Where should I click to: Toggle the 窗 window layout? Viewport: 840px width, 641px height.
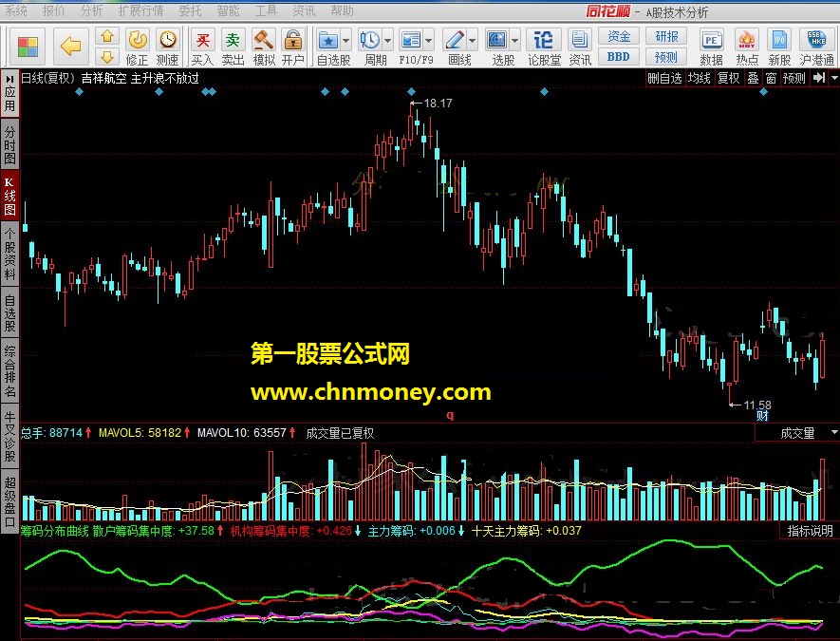pyautogui.click(x=771, y=78)
